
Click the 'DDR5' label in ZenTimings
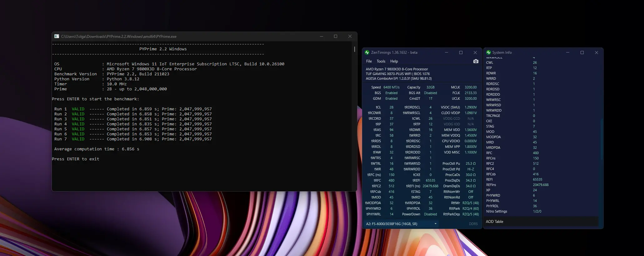click(473, 224)
